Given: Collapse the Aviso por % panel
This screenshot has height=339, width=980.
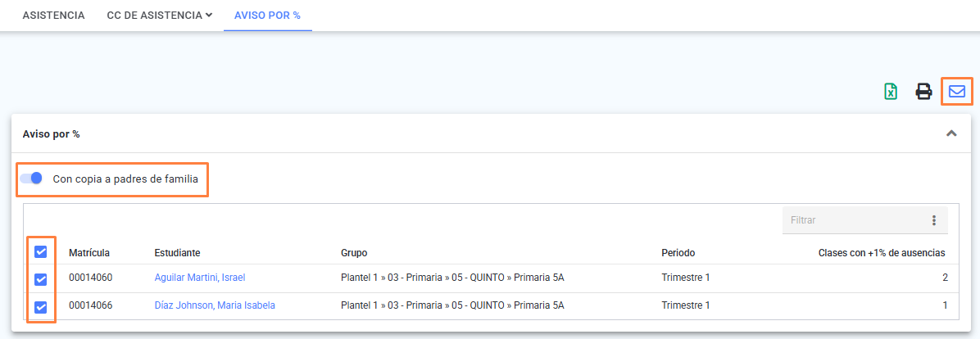Looking at the screenshot, I should coord(951,133).
